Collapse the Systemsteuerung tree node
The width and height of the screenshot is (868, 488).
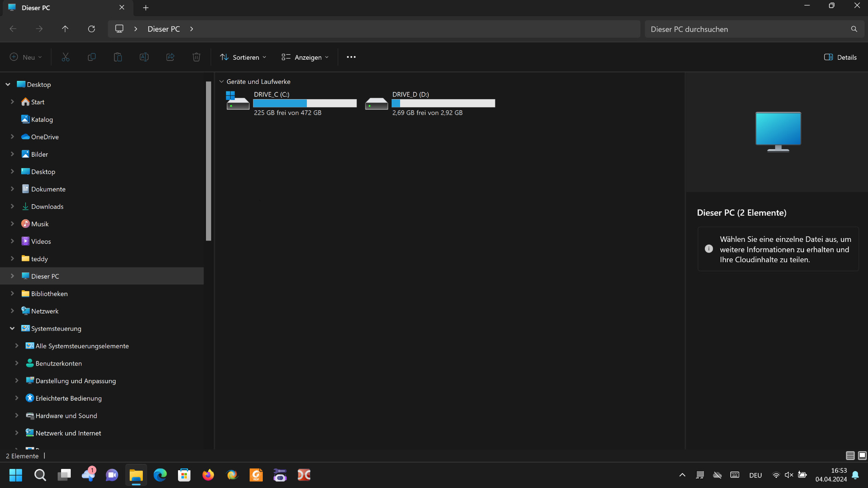coord(12,328)
